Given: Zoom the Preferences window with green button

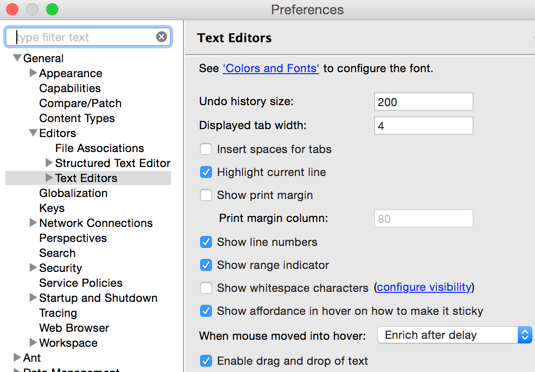Looking at the screenshot, I should 52,9.
